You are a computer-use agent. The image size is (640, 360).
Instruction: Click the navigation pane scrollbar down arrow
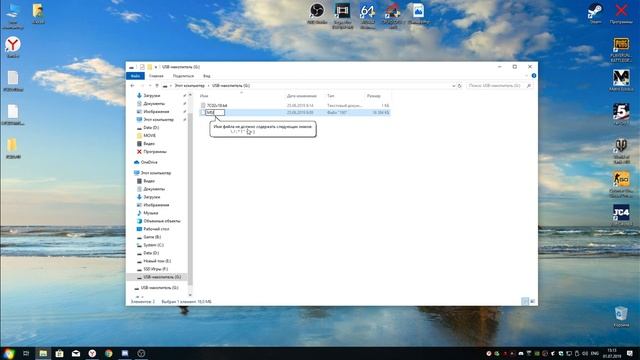[x=190, y=295]
